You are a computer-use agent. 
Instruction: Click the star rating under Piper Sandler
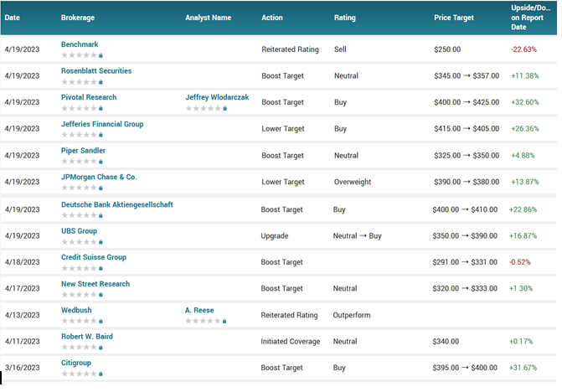point(80,162)
